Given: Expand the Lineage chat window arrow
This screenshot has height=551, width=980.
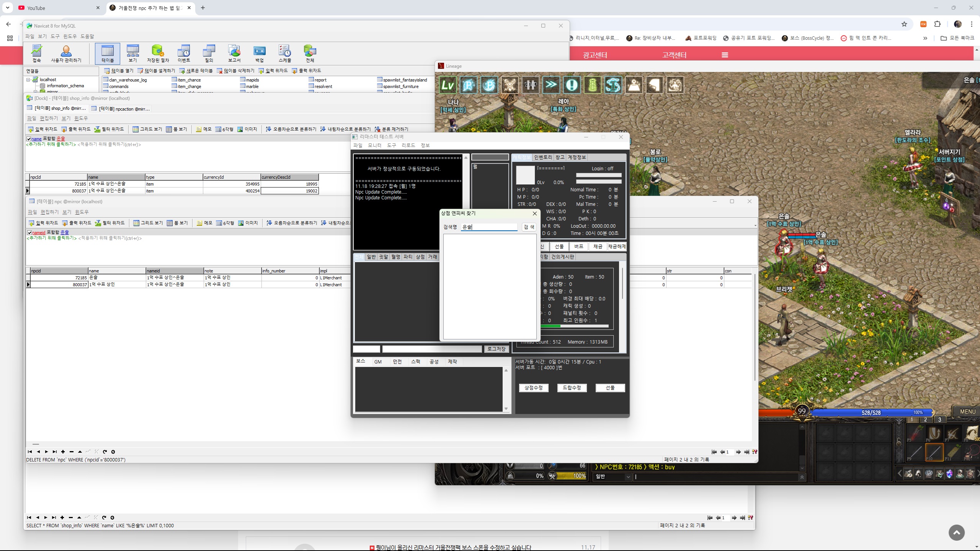Looking at the screenshot, I should coord(802,477).
